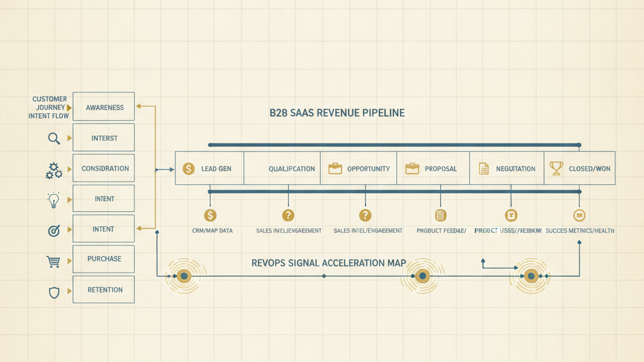Click the lightbulb icon in the journey column
The width and height of the screenshot is (644, 362).
pyautogui.click(x=54, y=200)
